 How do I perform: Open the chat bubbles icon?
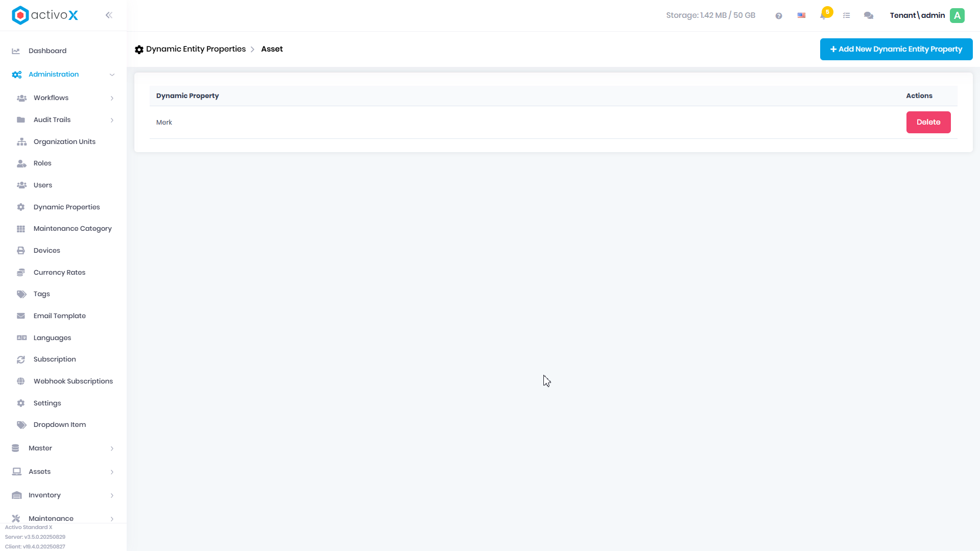(869, 16)
